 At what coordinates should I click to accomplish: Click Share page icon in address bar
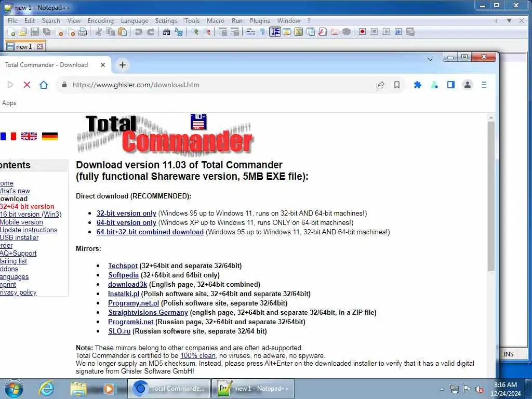click(x=380, y=85)
